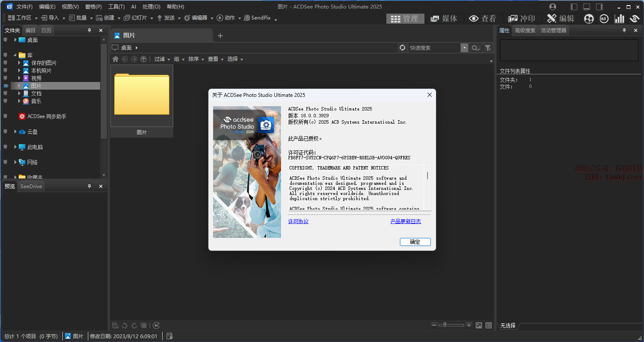
Task: Click the 快速搜索 quick search field
Action: coord(434,48)
